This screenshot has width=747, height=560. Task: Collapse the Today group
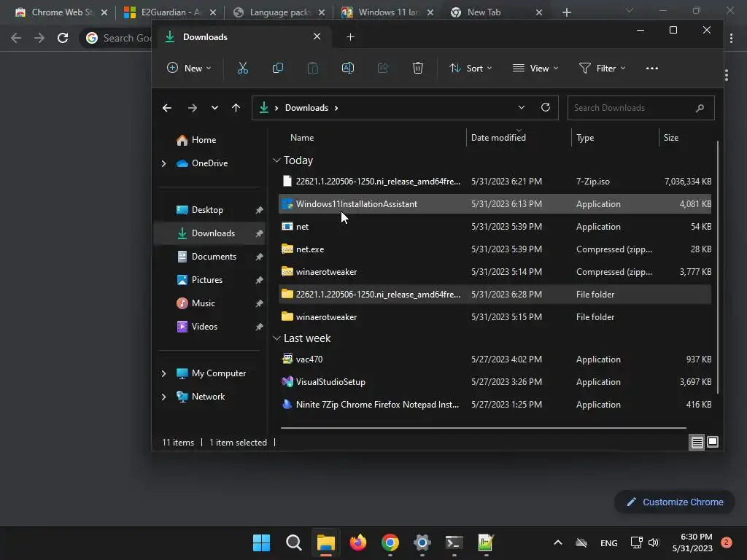tap(276, 160)
